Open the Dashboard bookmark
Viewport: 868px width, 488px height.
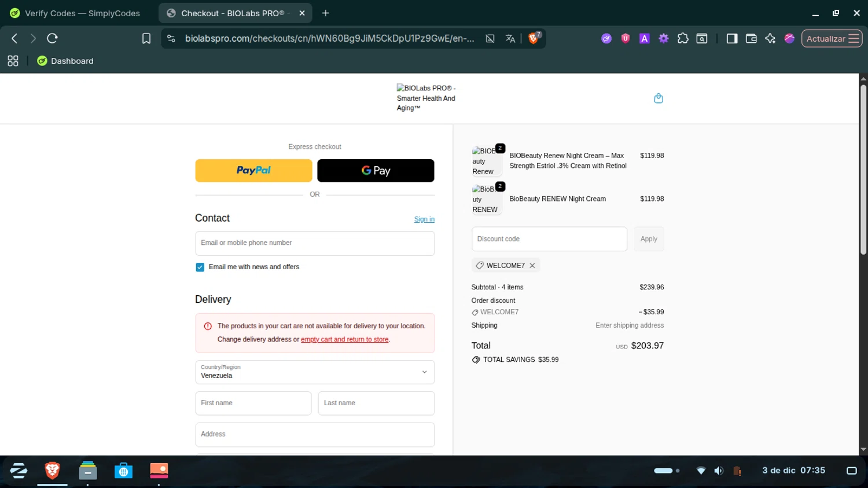pos(65,61)
